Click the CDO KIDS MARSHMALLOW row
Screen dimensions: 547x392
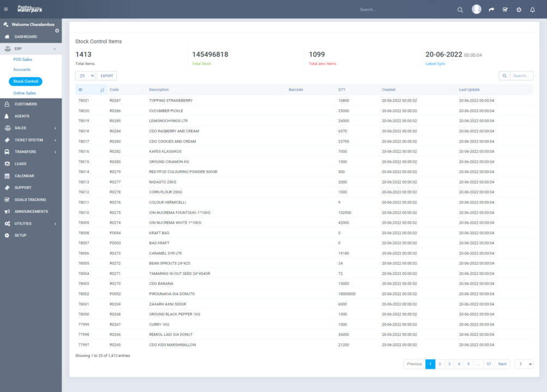[x=304, y=345]
